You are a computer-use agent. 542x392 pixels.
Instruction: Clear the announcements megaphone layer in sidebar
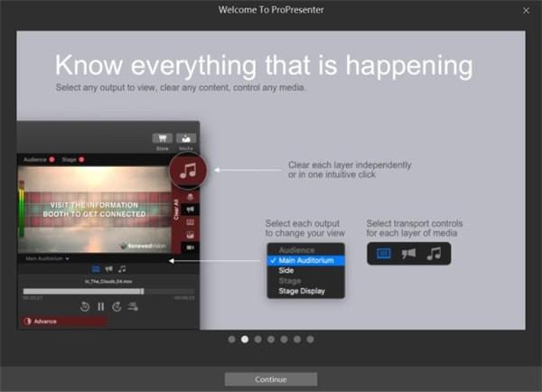click(x=190, y=210)
